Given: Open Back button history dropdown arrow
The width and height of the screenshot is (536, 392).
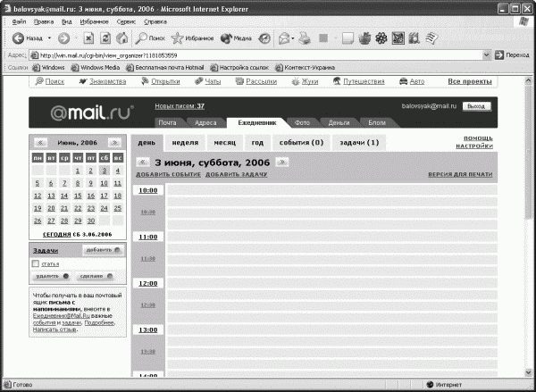Looking at the screenshot, I should pyautogui.click(x=49, y=38).
